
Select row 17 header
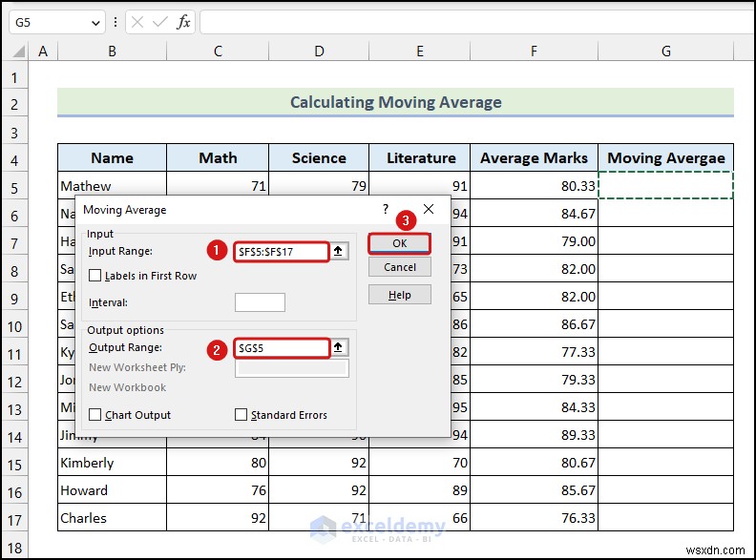point(14,520)
